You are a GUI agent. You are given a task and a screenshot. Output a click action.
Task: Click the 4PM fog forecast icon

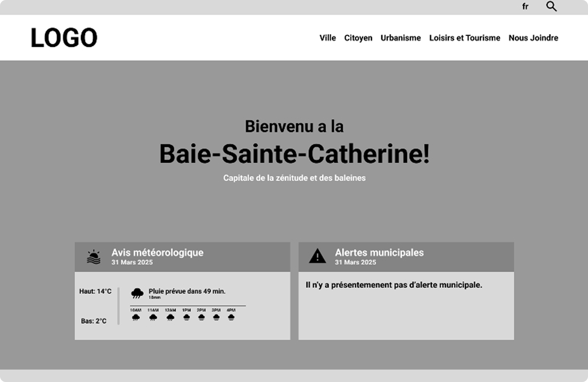[x=231, y=317]
